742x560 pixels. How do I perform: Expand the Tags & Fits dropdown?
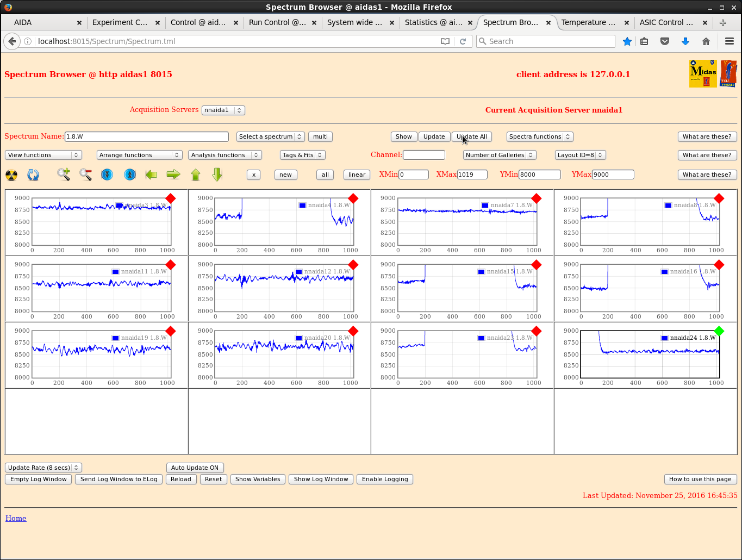303,155
